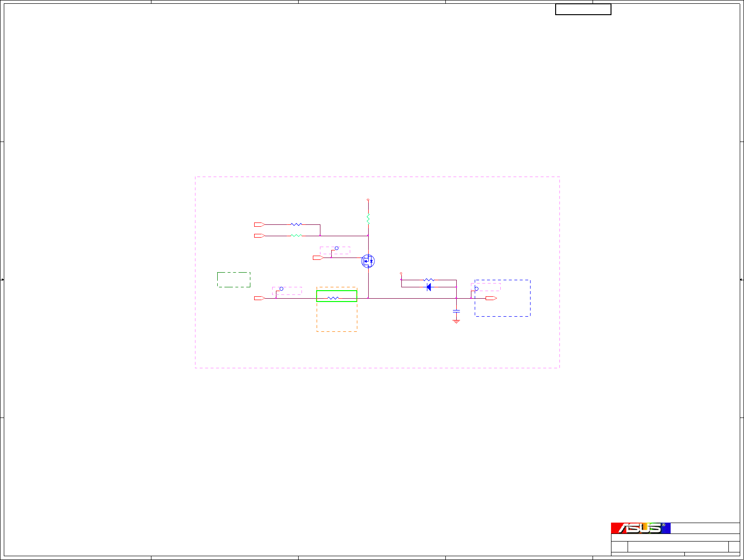Select the MOSFET transistor symbol
Viewport: 744px width, 560px height.
(x=368, y=261)
